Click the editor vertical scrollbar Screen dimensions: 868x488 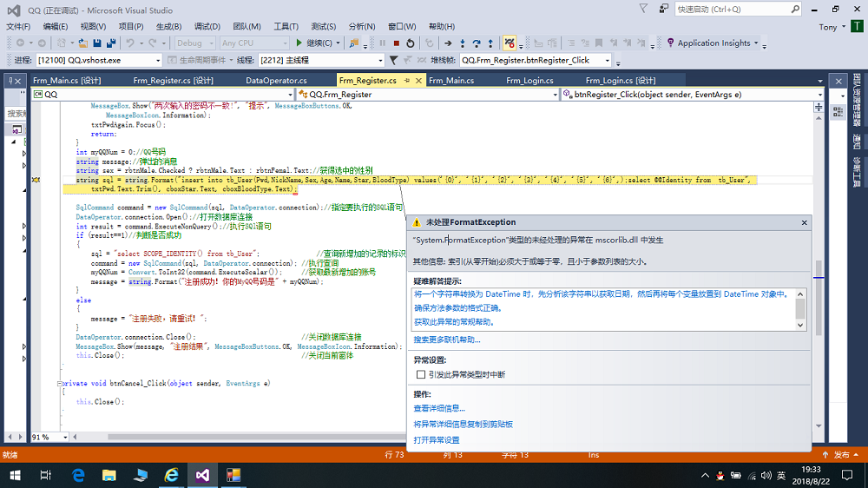(x=819, y=270)
